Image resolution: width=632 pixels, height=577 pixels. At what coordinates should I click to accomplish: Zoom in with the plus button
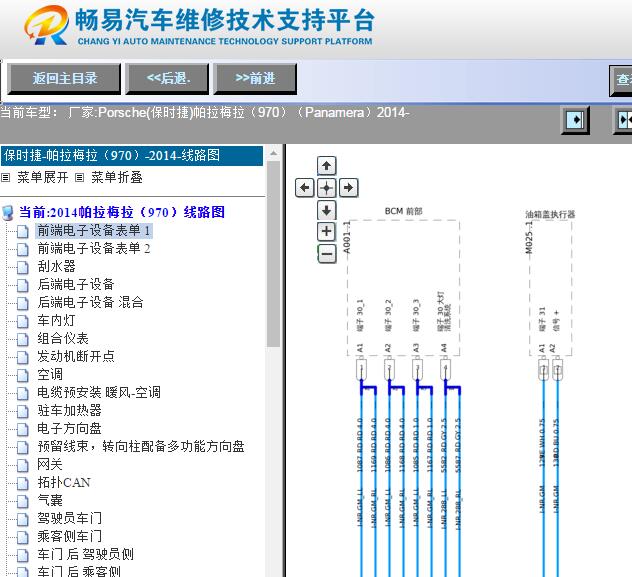click(x=326, y=231)
